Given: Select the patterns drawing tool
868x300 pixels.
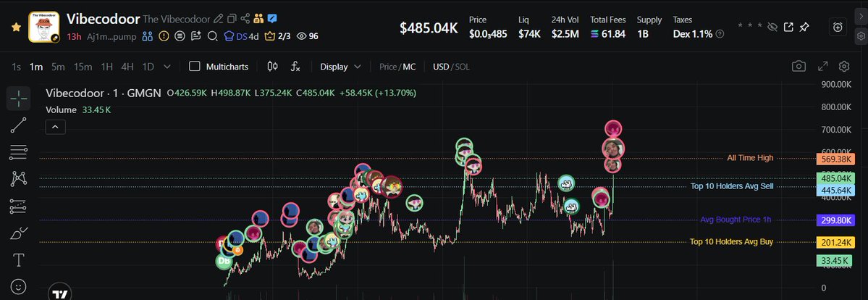Looking at the screenshot, I should 19,178.
